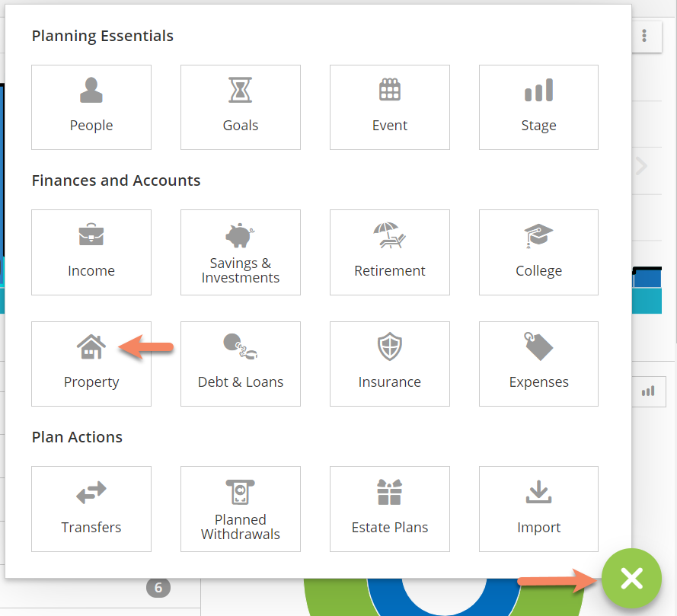
Task: Click the small bar chart view button
Action: pyautogui.click(x=648, y=391)
